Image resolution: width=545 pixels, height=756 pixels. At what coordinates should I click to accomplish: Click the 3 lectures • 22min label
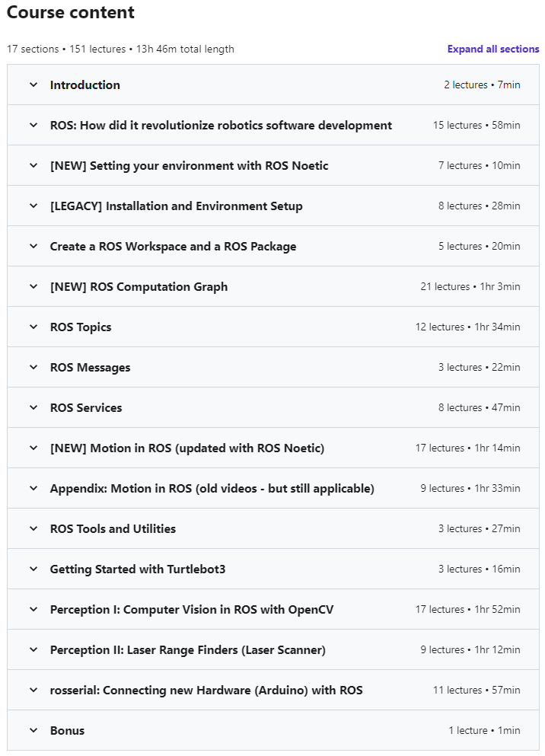pyautogui.click(x=479, y=368)
